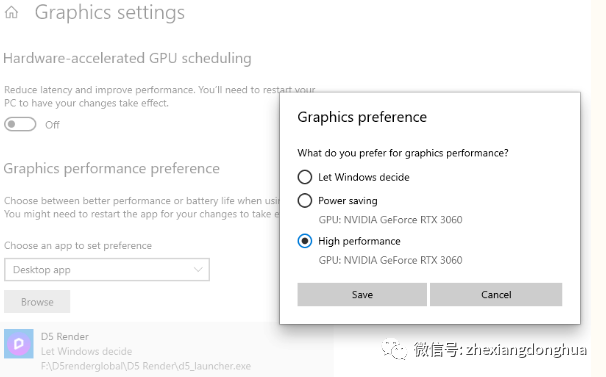Open the Desktop app combo box
The height and width of the screenshot is (377, 606).
click(x=107, y=270)
